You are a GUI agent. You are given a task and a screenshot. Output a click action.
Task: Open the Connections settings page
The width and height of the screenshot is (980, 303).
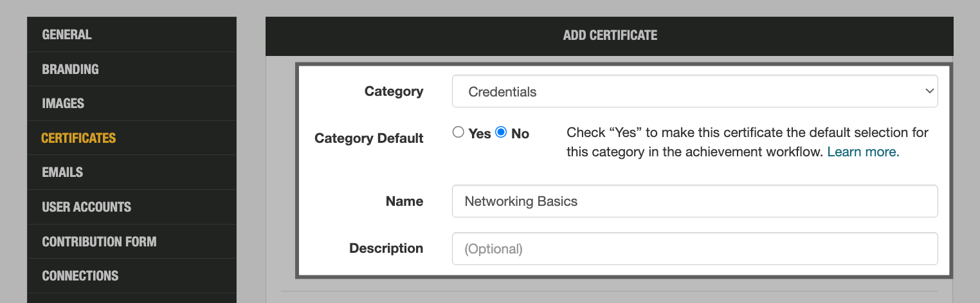(x=80, y=276)
